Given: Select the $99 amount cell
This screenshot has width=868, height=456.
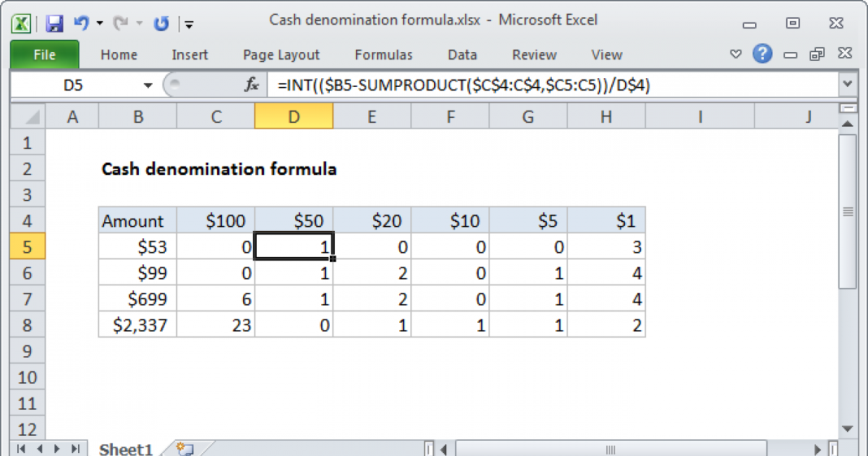Looking at the screenshot, I should [137, 274].
